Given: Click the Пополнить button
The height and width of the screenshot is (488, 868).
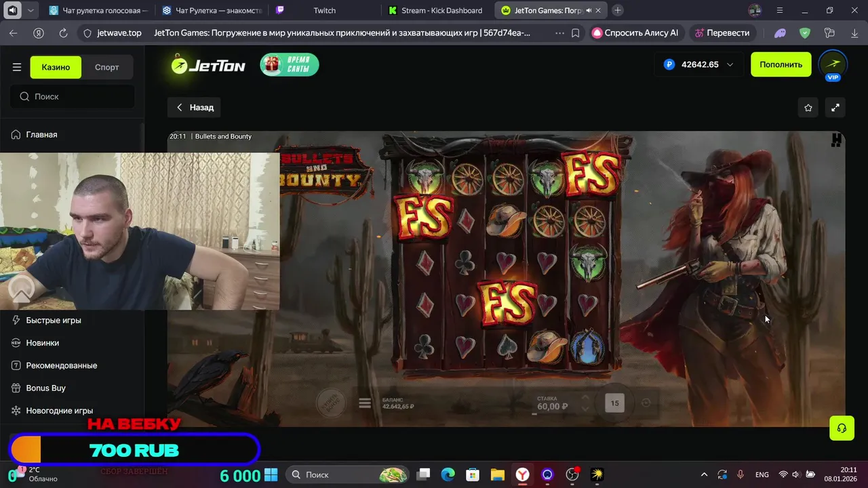Looking at the screenshot, I should 781,64.
